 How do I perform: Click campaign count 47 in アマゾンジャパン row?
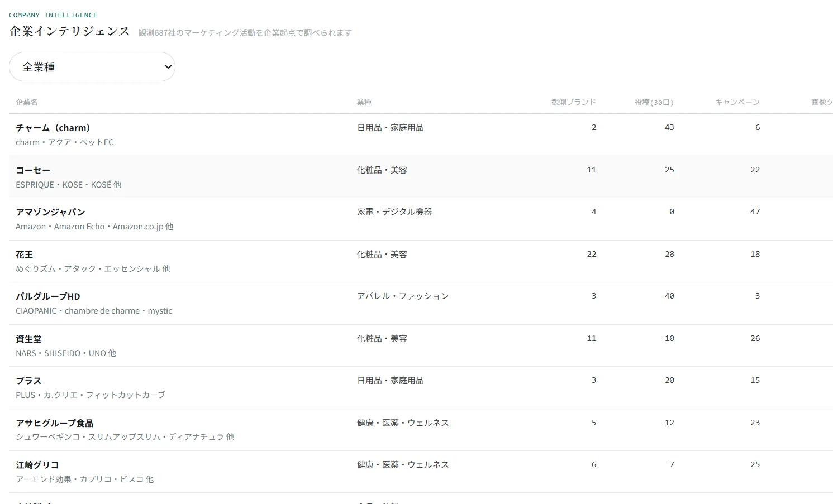click(755, 212)
